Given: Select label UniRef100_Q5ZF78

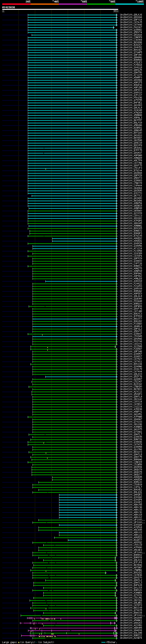Looking at the screenshot, I should click(x=131, y=377).
